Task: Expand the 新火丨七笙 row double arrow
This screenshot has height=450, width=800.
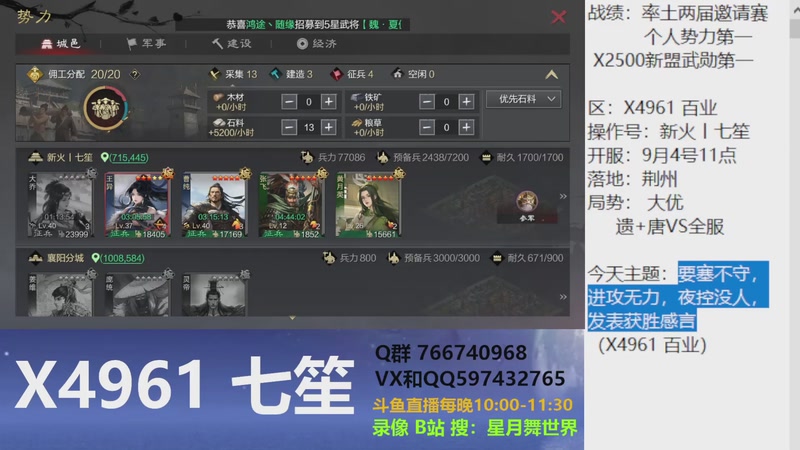Action: 563,196
